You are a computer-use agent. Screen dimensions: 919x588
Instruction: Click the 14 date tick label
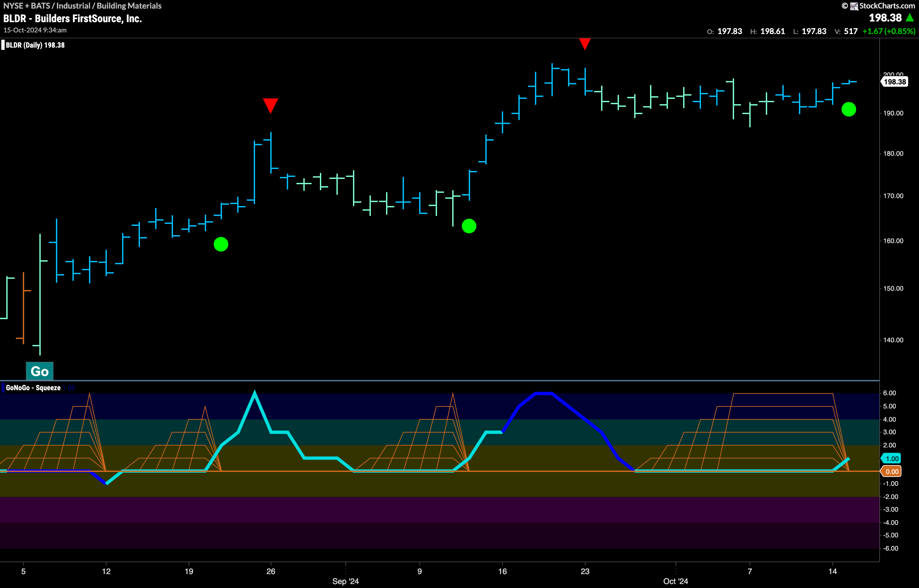(832, 571)
